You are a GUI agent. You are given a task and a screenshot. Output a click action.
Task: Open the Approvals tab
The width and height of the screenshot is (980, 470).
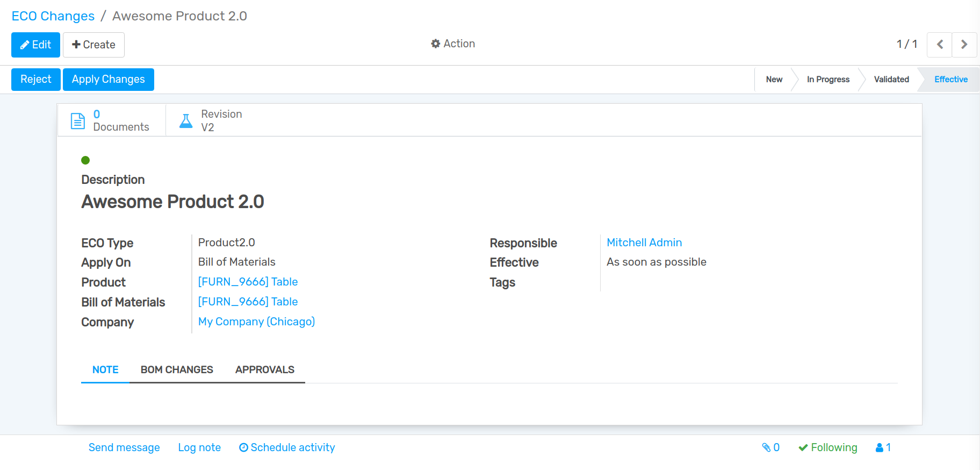tap(264, 369)
